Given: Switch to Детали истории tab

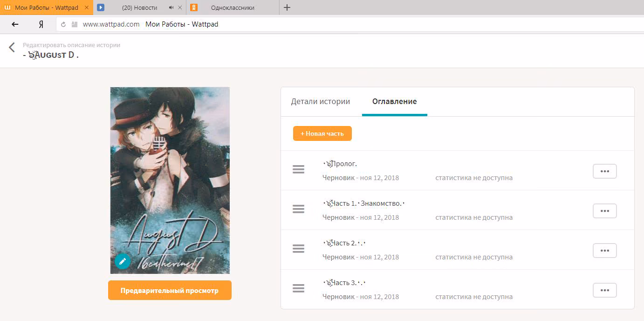Looking at the screenshot, I should coord(321,101).
